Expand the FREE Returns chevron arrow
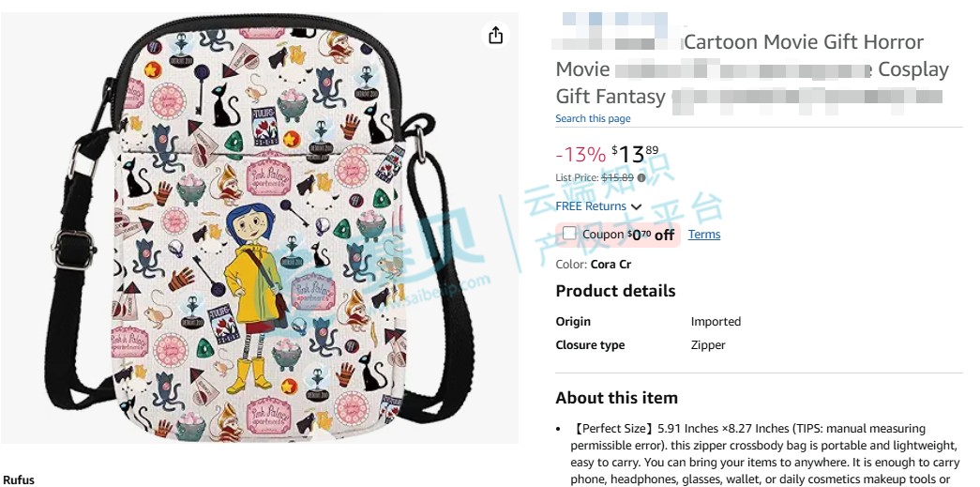This screenshot has width=980, height=487. pyautogui.click(x=636, y=207)
